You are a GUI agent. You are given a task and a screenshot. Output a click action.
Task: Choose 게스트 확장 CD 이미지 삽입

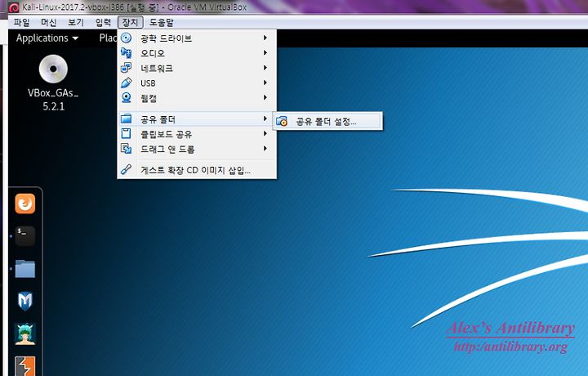pos(198,170)
